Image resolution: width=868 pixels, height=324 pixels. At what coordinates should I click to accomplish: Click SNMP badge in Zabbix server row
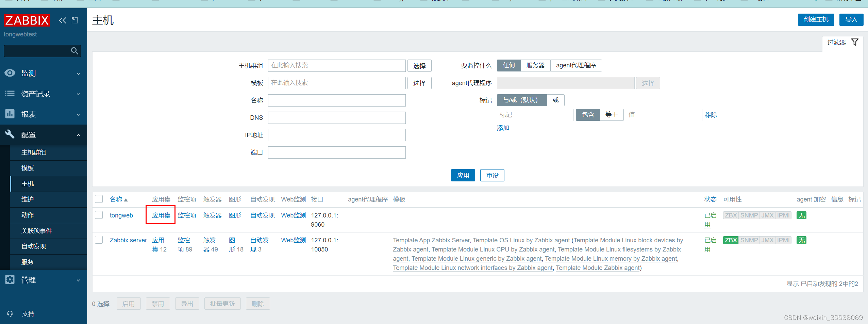point(749,240)
